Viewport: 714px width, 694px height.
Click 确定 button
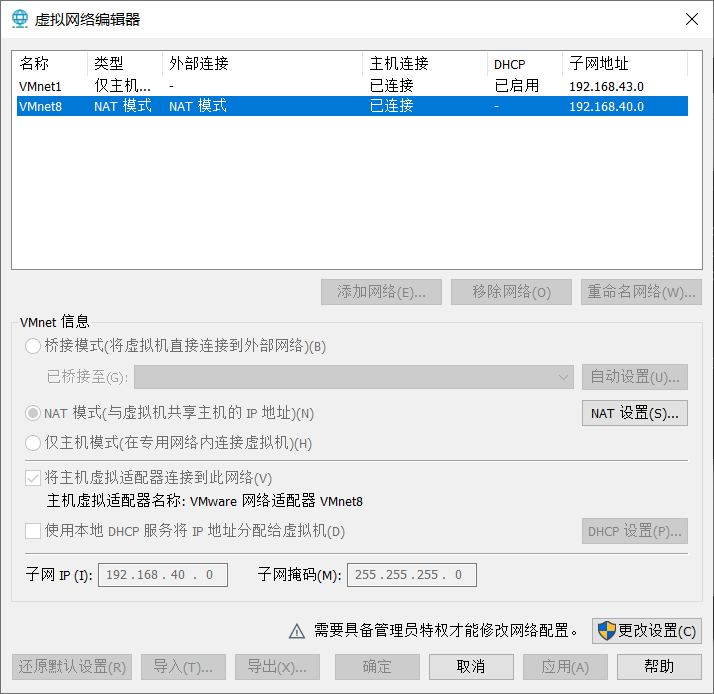(377, 667)
